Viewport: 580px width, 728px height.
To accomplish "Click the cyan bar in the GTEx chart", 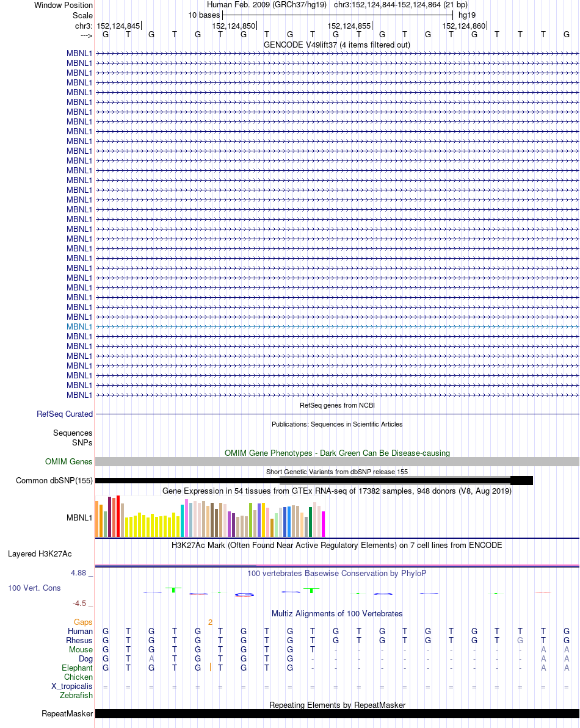I will pos(182,521).
